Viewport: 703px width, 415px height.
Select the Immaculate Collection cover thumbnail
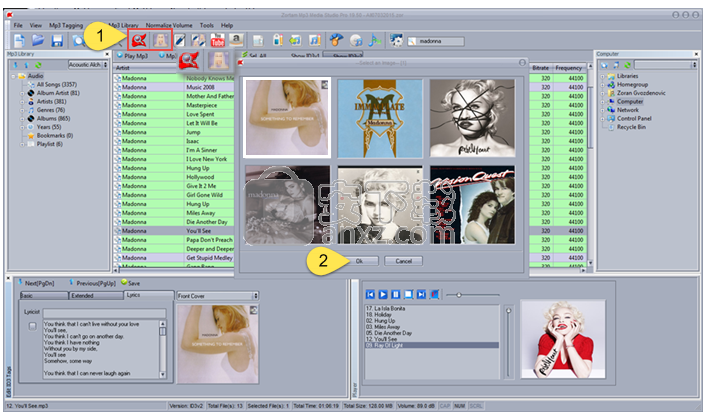(x=380, y=118)
